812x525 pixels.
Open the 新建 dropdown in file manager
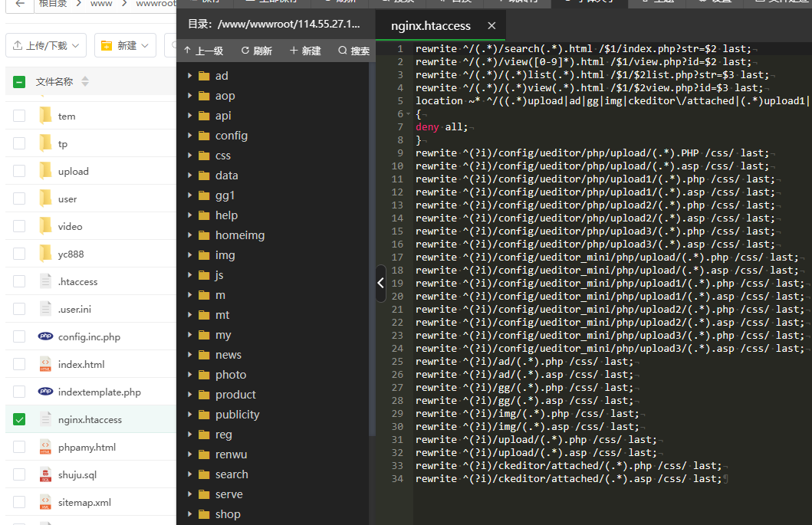[x=126, y=45]
